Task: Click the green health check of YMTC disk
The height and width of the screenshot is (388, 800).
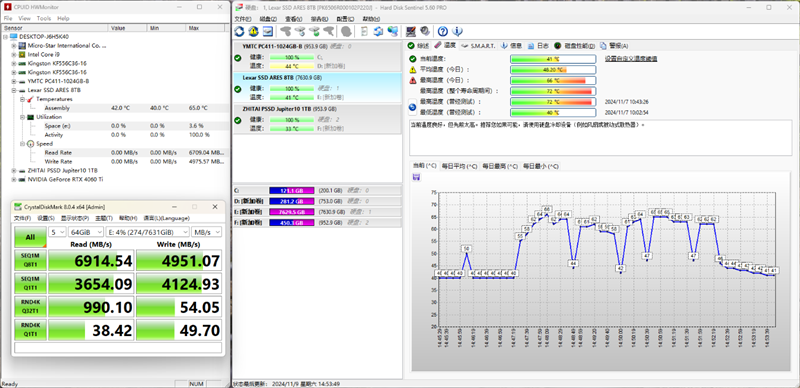Action: (x=238, y=58)
